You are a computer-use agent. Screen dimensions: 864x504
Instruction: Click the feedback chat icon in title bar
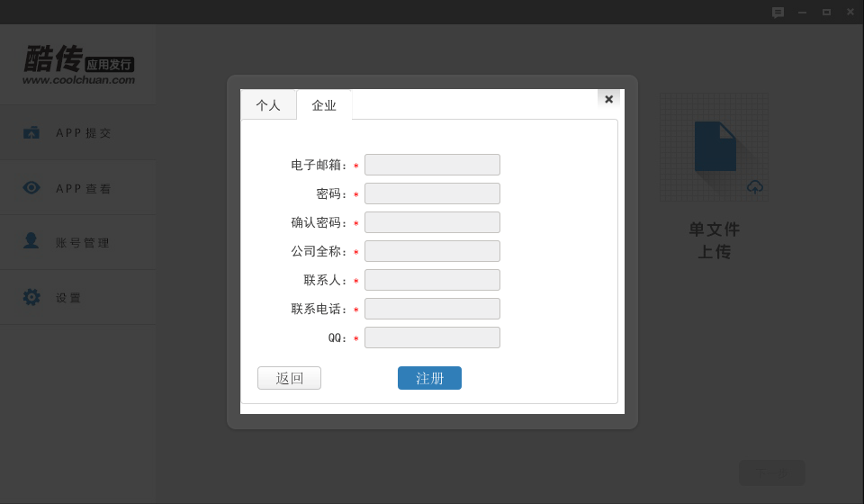(778, 12)
